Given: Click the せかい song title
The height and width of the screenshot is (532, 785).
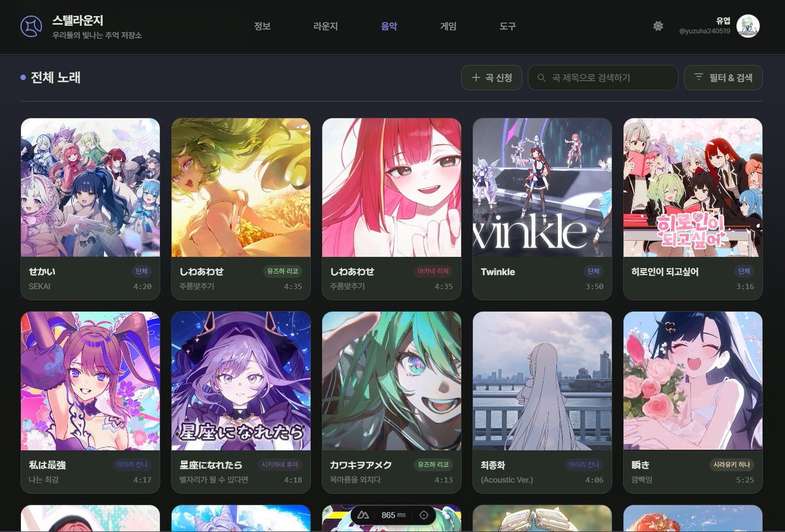Looking at the screenshot, I should (x=43, y=271).
